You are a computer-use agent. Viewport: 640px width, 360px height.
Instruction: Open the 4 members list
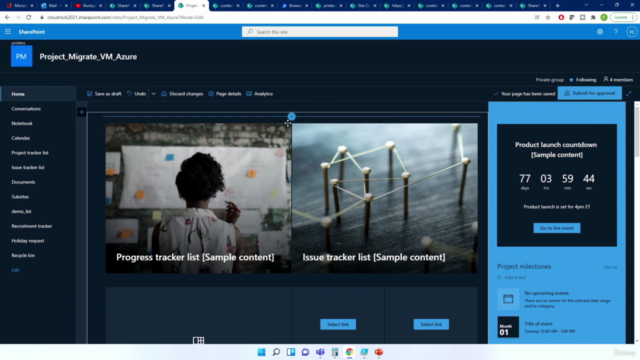[618, 80]
